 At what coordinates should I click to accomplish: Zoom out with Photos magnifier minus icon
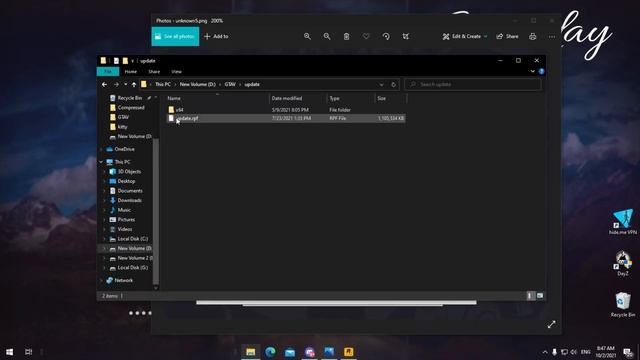click(327, 36)
